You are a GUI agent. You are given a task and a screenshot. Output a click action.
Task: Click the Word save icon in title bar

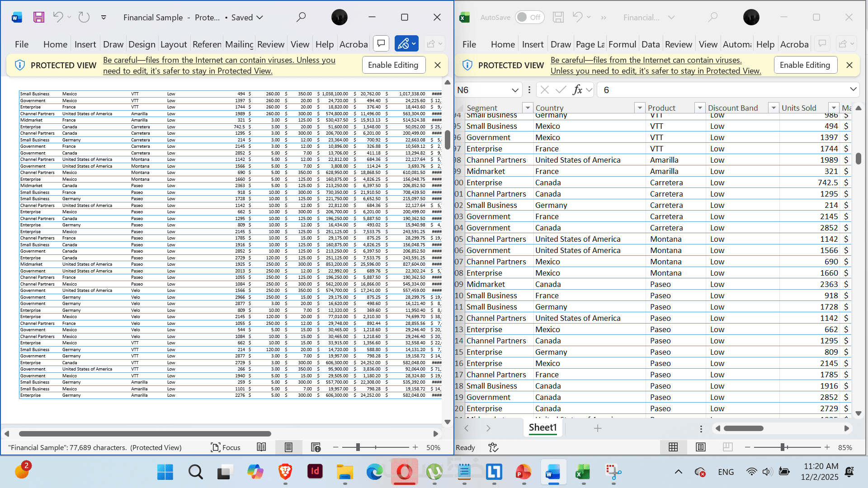(39, 17)
